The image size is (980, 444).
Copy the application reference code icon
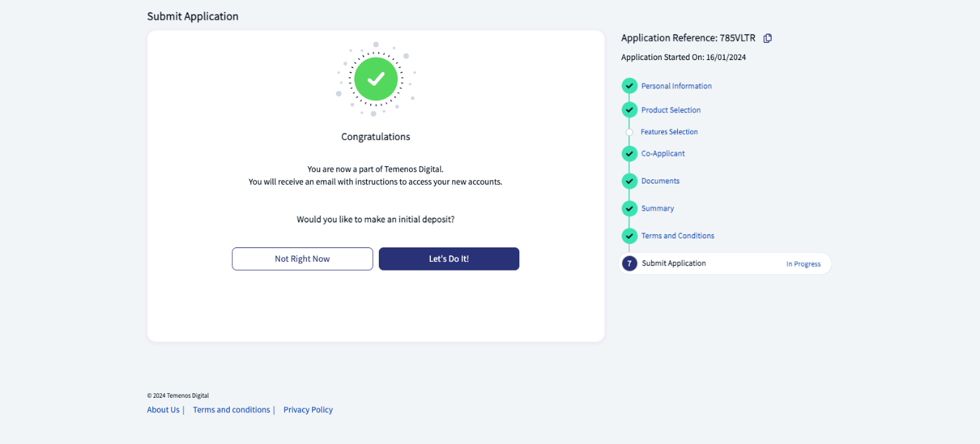click(x=768, y=38)
